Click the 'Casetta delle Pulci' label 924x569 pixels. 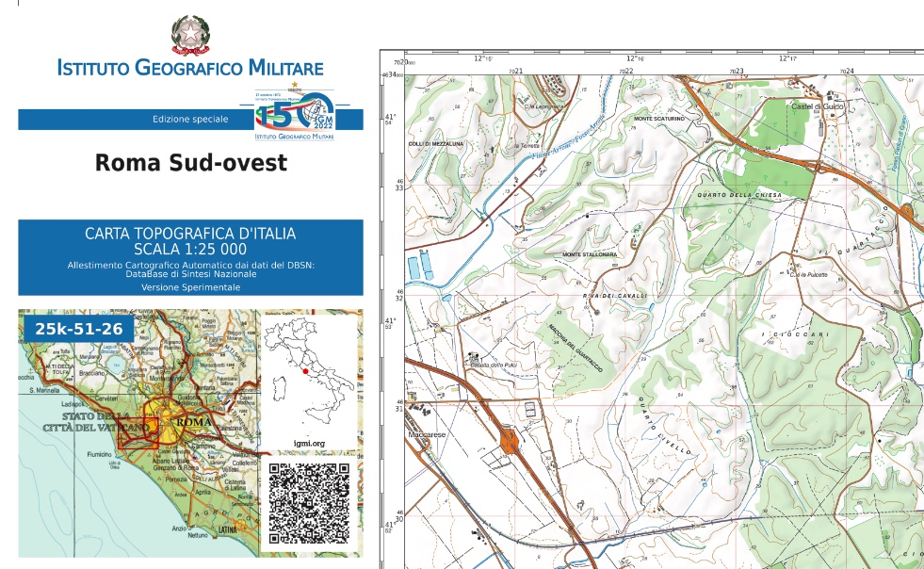coord(494,366)
